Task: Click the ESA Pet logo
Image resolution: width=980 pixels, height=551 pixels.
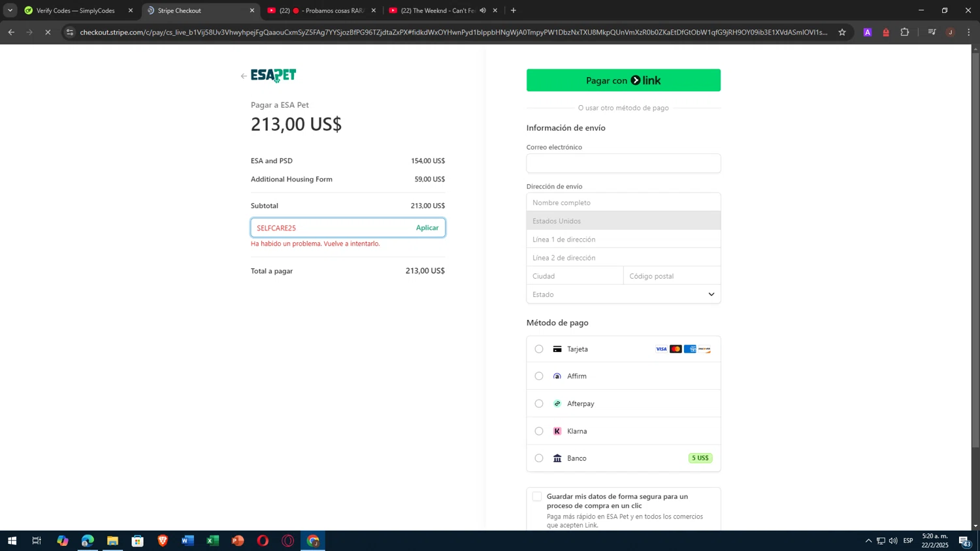Action: [274, 76]
